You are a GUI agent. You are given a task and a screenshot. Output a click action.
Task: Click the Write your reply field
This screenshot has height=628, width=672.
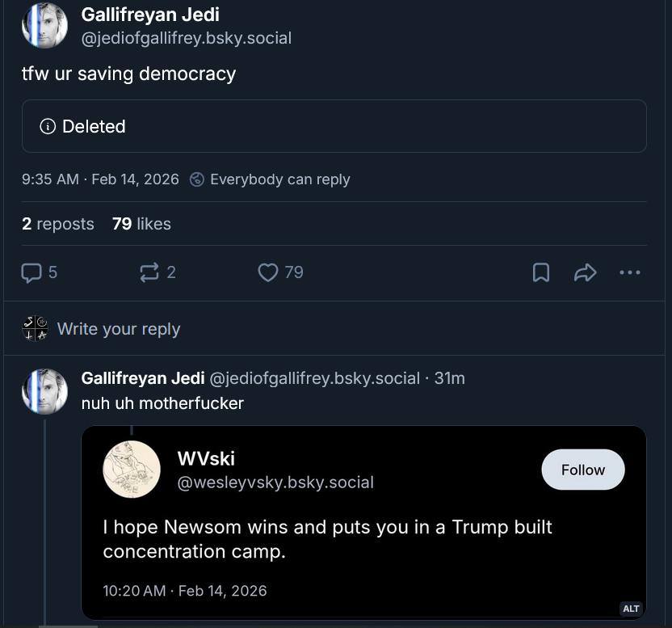coord(118,328)
